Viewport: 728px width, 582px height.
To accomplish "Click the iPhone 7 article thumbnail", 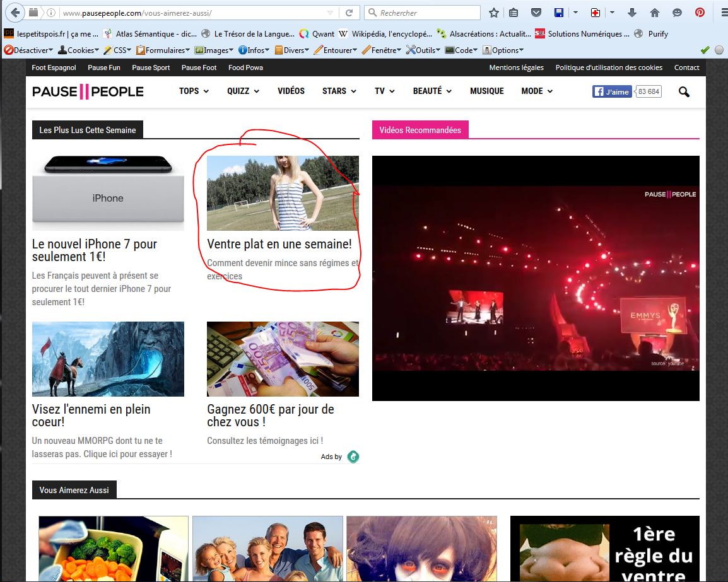I will 108,193.
